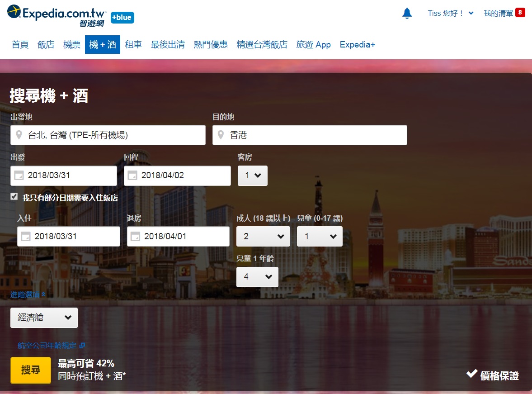Uncheck 我只有部分日期需要入住飯店 checkbox
This screenshot has height=394, width=532.
[x=14, y=197]
